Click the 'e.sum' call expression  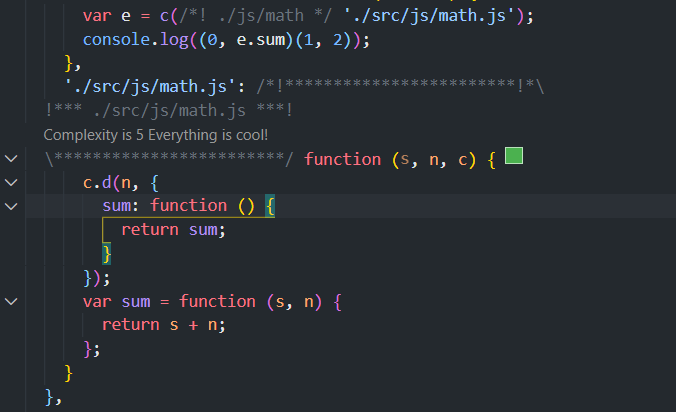(x=261, y=40)
